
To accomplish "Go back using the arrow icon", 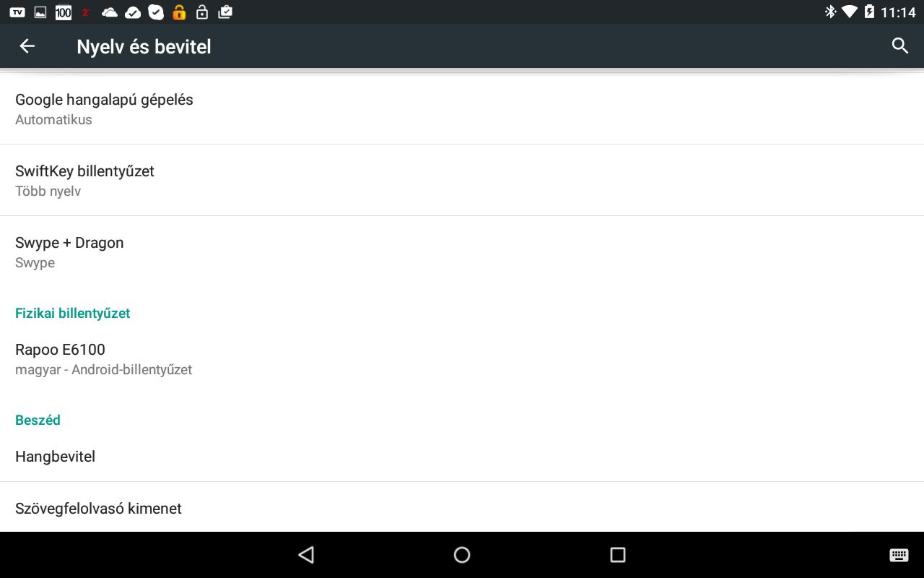I will point(27,46).
